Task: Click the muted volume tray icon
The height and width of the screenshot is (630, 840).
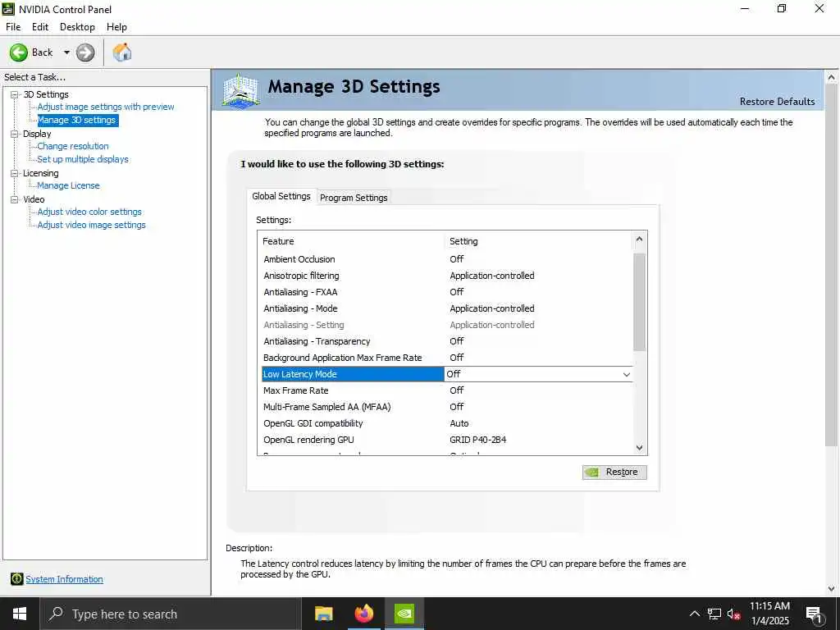Action: (733, 614)
